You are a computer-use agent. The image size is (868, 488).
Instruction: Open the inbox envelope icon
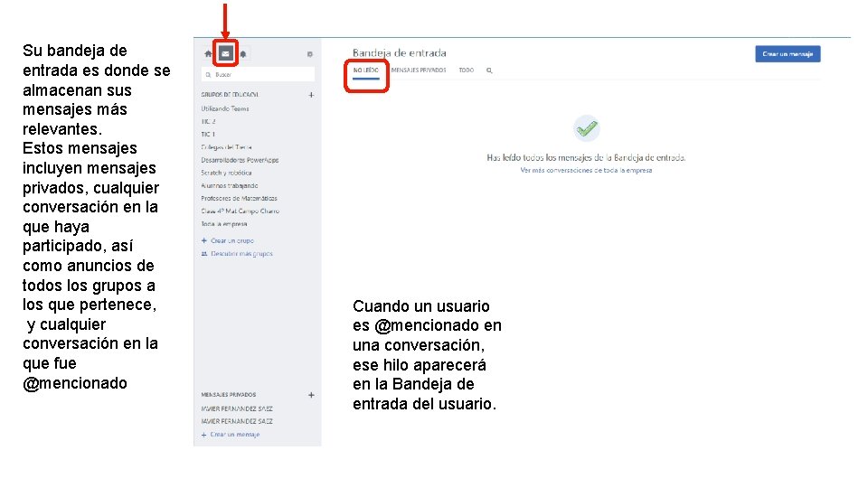coord(225,53)
